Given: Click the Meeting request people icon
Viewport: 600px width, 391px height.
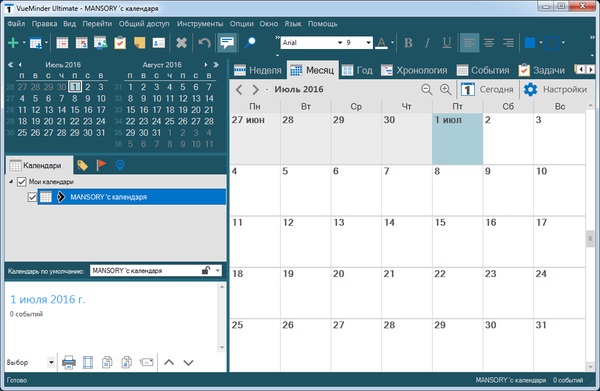Looking at the screenshot, I should [101, 42].
